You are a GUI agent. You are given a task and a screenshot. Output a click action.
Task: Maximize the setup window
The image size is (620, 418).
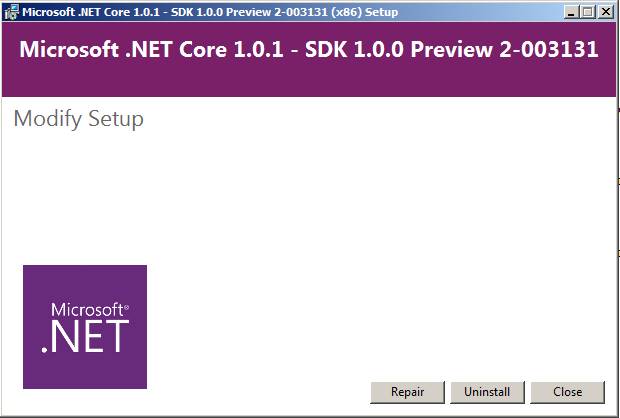click(x=587, y=12)
